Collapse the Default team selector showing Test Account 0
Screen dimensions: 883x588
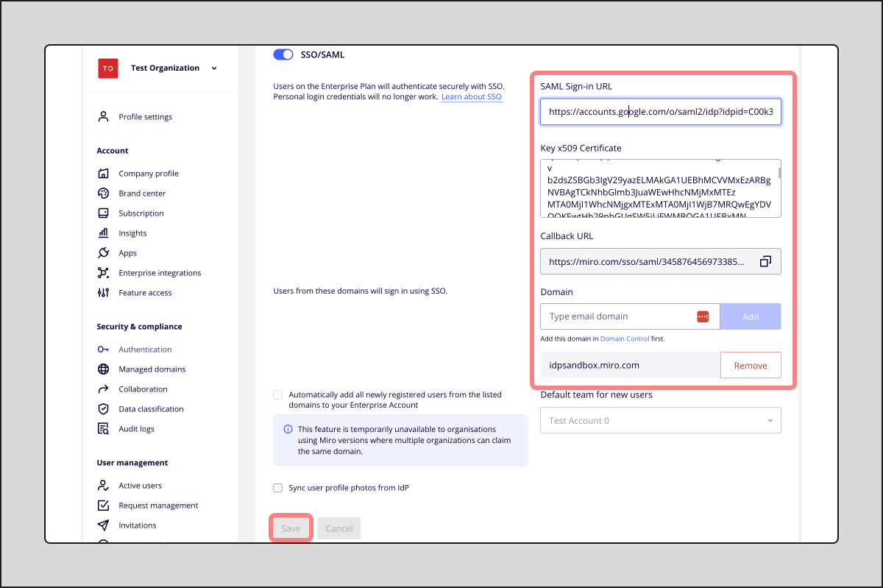[x=770, y=419]
